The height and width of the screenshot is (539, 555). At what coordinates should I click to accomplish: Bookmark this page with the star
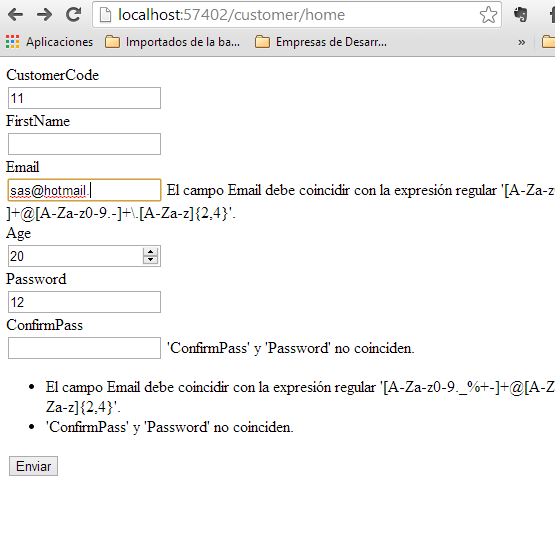tap(488, 15)
